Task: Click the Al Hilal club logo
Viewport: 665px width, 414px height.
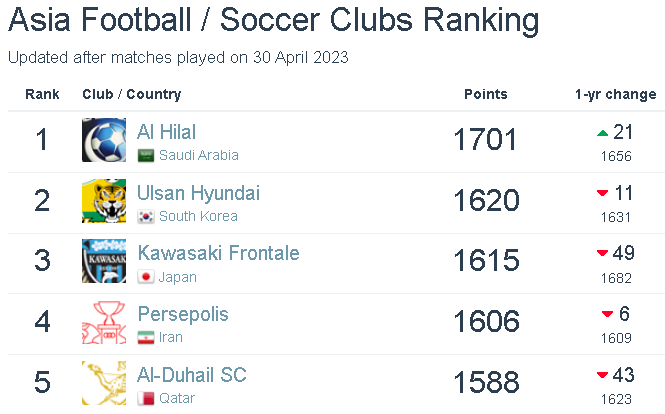Action: (x=104, y=141)
